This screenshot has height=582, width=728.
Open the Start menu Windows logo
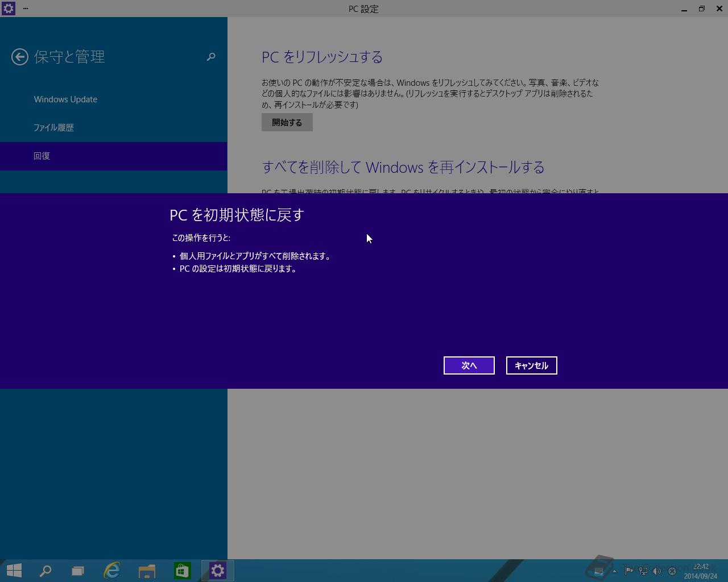14,571
